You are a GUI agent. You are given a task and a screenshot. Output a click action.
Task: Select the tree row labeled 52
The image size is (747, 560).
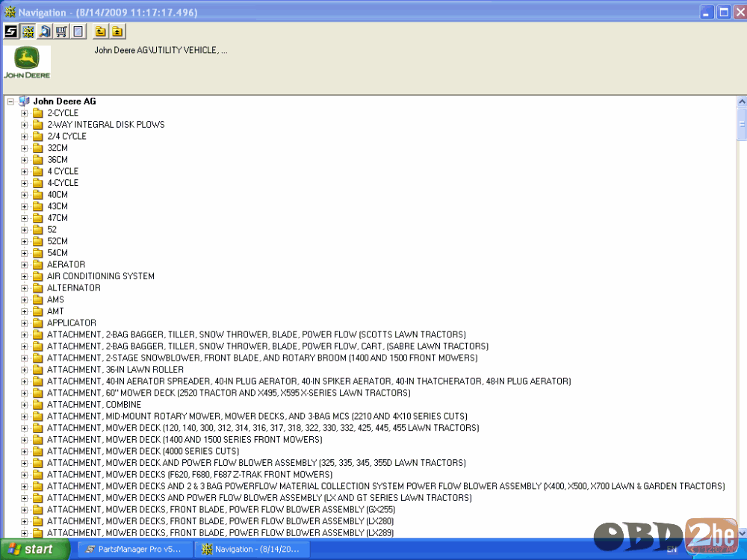[52, 230]
